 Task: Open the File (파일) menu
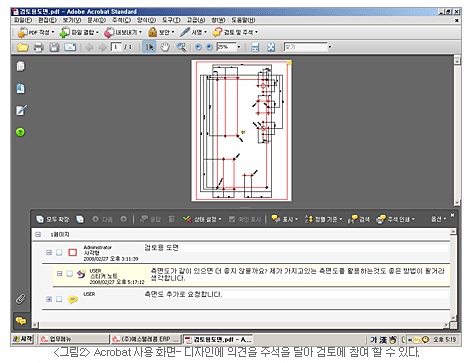(x=23, y=20)
